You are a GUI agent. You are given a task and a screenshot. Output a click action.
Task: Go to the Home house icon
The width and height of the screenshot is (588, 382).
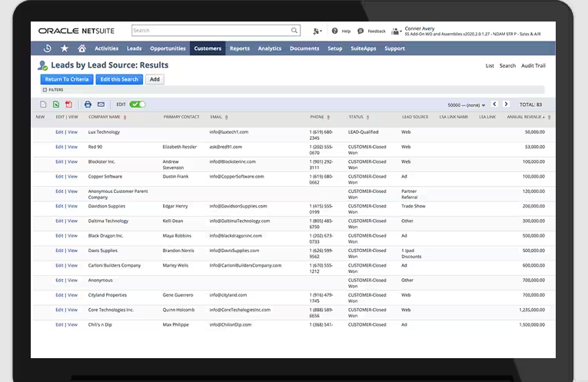81,48
